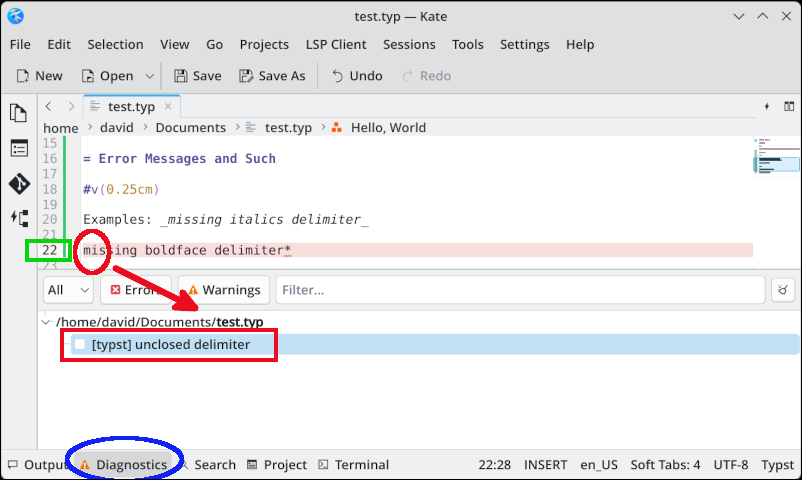Create a new document with New
802x480 pixels.
click(x=39, y=76)
